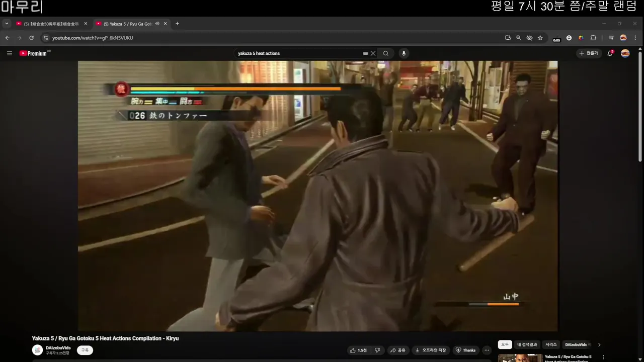Click the video player to pause
This screenshot has height=362, width=644.
pyautogui.click(x=317, y=196)
